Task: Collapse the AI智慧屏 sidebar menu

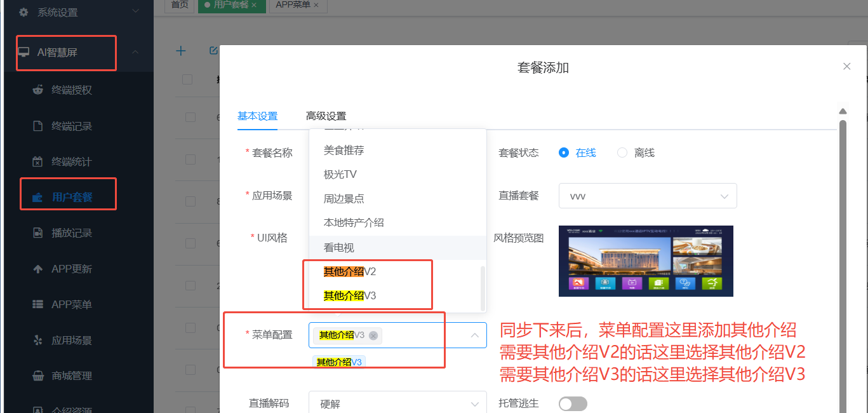Action: (x=135, y=52)
